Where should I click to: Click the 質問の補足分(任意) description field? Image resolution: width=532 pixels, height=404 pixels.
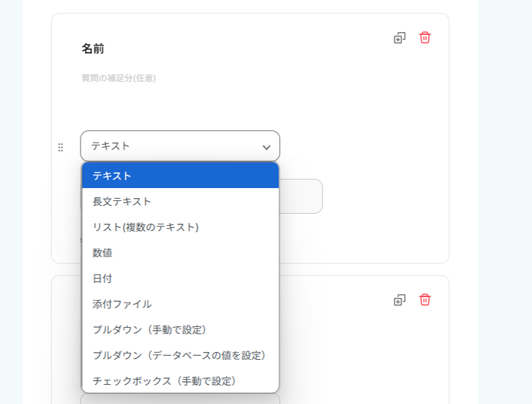point(119,78)
